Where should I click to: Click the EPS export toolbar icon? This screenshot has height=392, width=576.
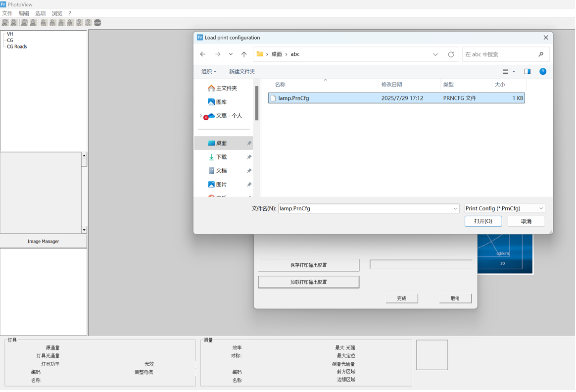70,23
